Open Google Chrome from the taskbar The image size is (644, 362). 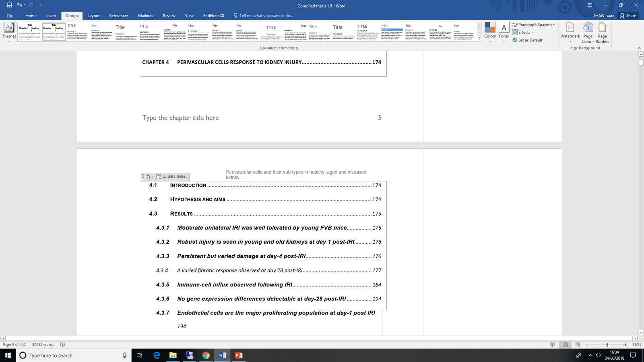[x=206, y=355]
